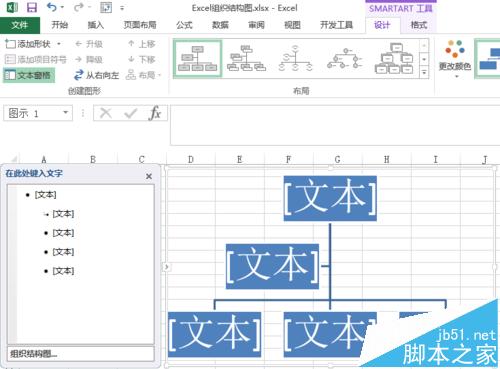Undo the last action
This screenshot has width=500, height=369.
(x=52, y=7)
